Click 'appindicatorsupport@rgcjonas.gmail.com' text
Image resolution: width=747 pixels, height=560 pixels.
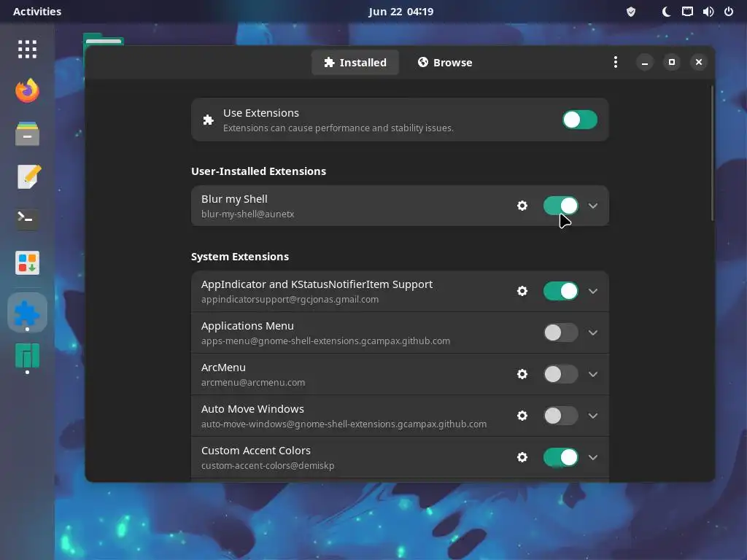tap(290, 300)
